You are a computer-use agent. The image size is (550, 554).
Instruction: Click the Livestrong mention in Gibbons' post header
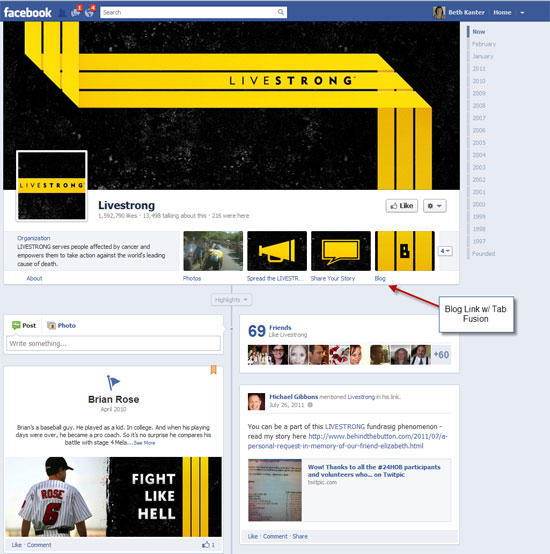(361, 397)
